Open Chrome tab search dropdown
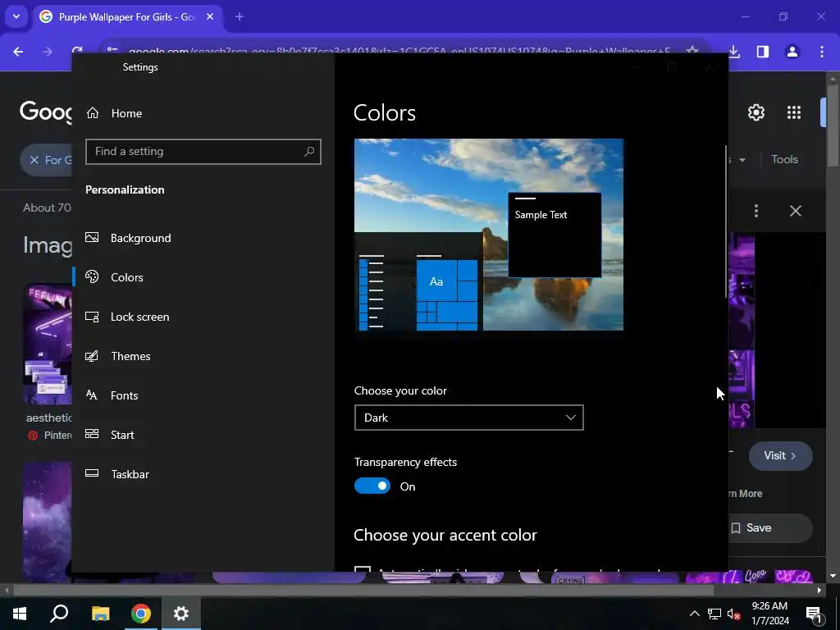 16,16
